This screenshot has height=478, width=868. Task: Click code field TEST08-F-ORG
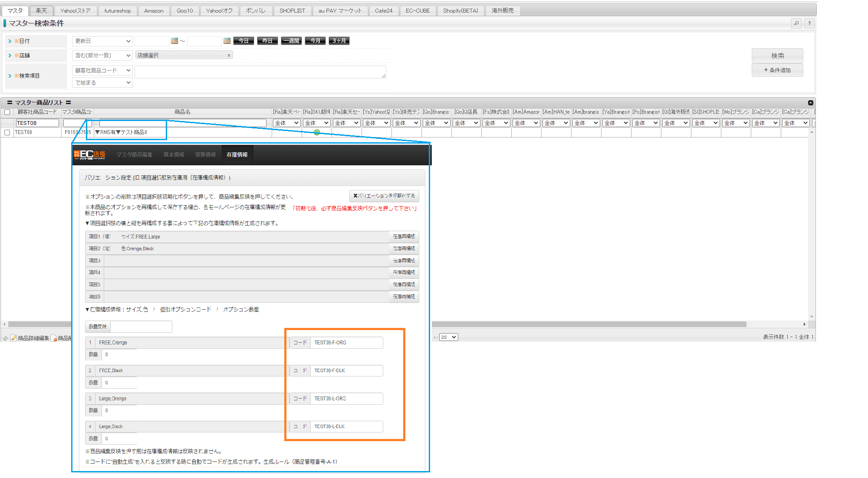coord(346,343)
